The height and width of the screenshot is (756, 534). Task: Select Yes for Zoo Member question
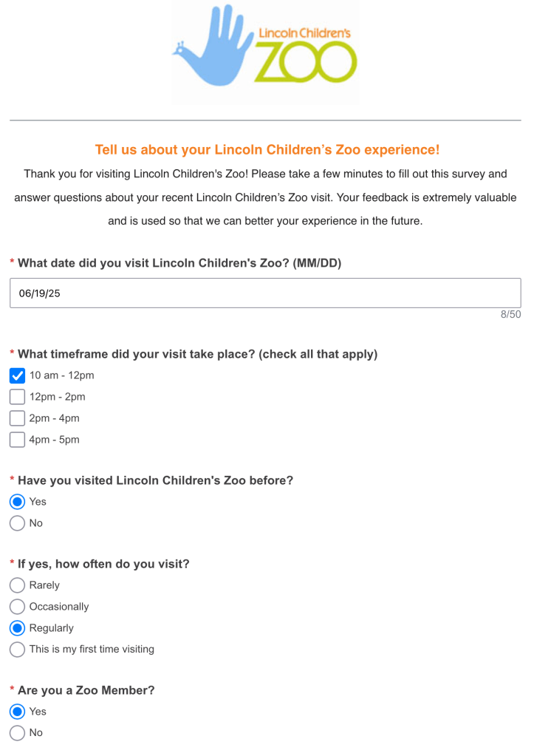[x=18, y=712]
